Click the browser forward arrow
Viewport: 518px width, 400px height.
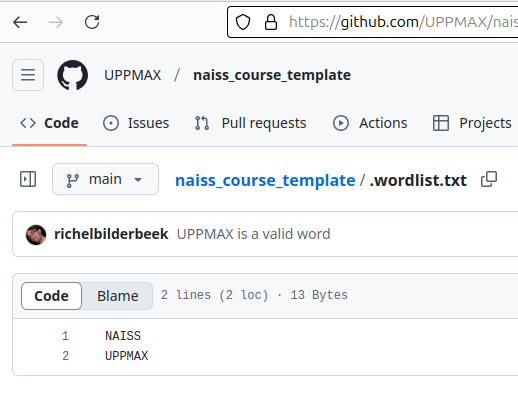click(x=56, y=22)
